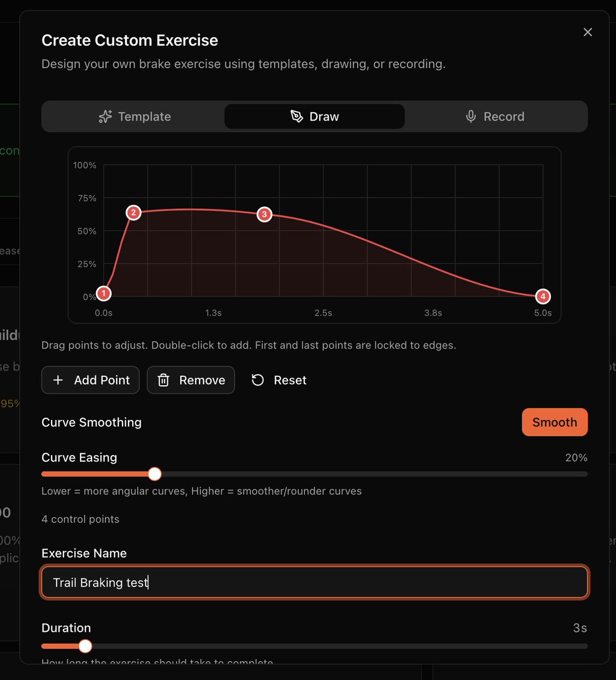Viewport: 616px width, 680px height.
Task: Click the 100% axis label
Action: [85, 165]
